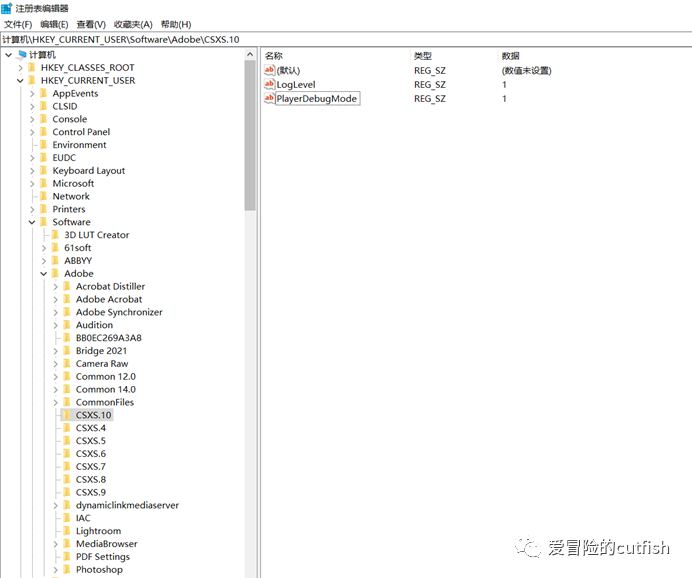Click the string value icon beside PlayerDebugMode
692x578 pixels.
[269, 98]
